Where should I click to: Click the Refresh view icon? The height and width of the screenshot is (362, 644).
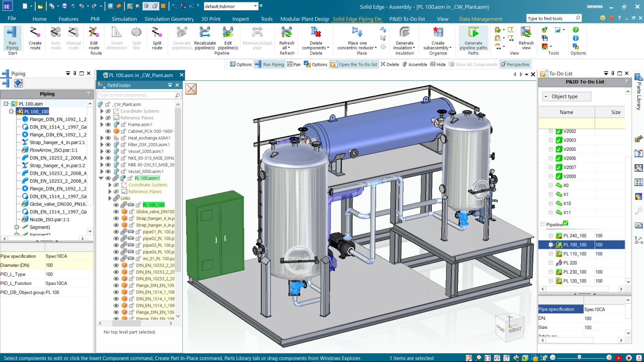coord(525,38)
